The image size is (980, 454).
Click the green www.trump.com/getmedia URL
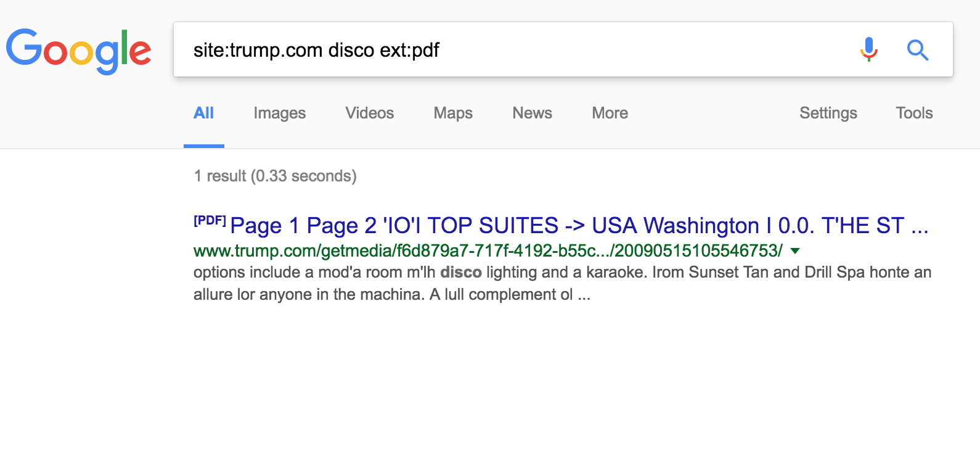(x=487, y=251)
